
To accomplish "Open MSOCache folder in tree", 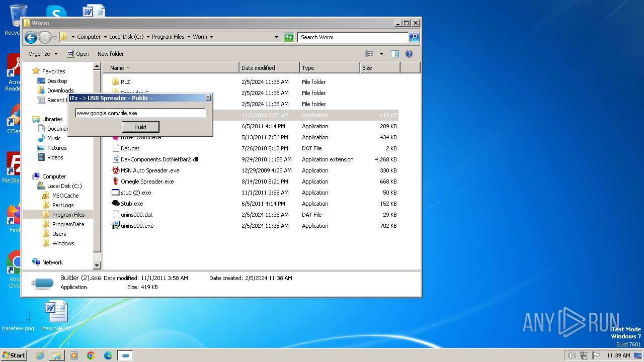I will [65, 196].
